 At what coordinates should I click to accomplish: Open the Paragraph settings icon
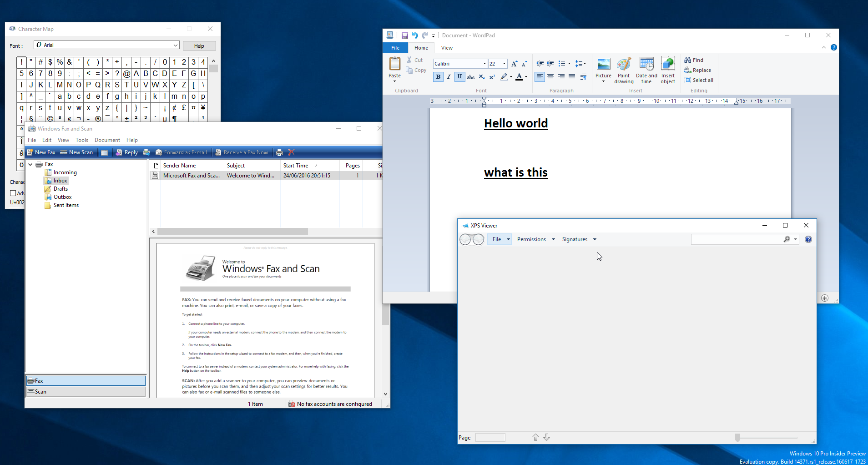coord(583,77)
